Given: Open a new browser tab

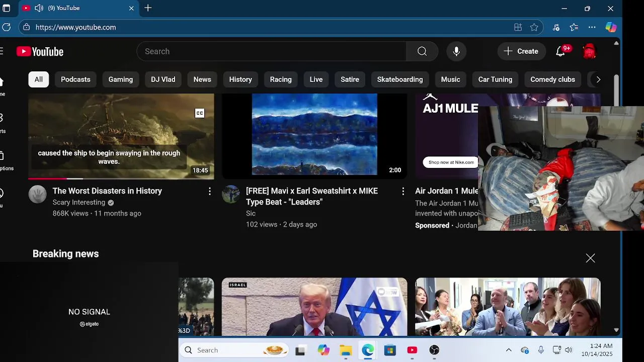Looking at the screenshot, I should point(148,8).
